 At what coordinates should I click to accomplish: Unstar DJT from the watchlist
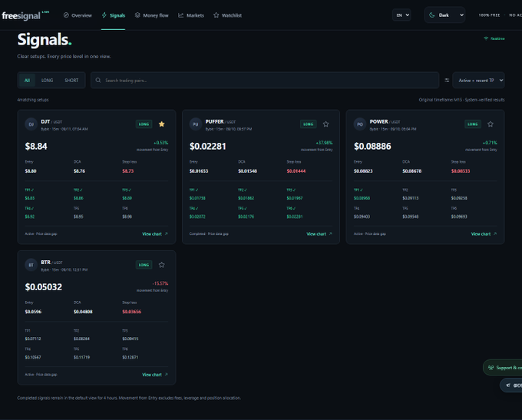(161, 124)
